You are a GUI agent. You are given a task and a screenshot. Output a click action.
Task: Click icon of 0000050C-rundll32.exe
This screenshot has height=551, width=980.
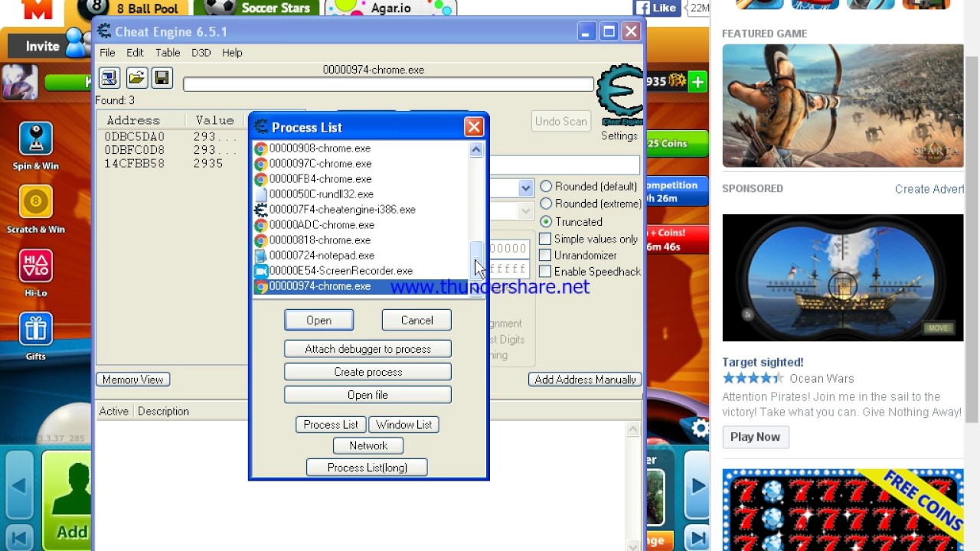point(261,194)
